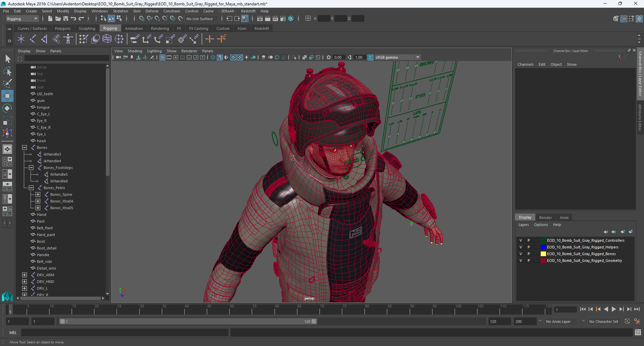This screenshot has height=346, width=644.
Task: Expand the Bones_Spine node
Action: (38, 194)
